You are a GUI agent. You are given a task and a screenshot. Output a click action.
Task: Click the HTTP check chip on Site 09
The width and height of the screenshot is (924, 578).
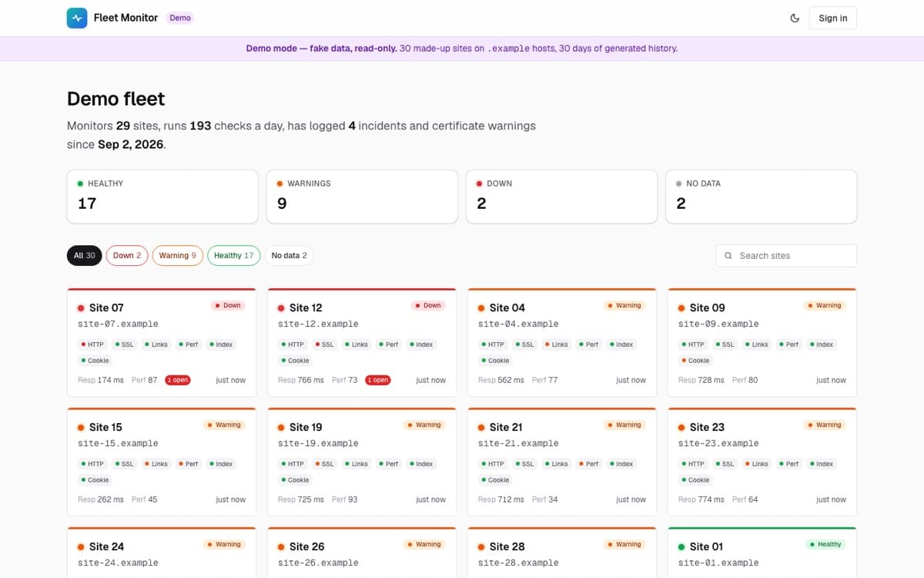[x=693, y=344]
